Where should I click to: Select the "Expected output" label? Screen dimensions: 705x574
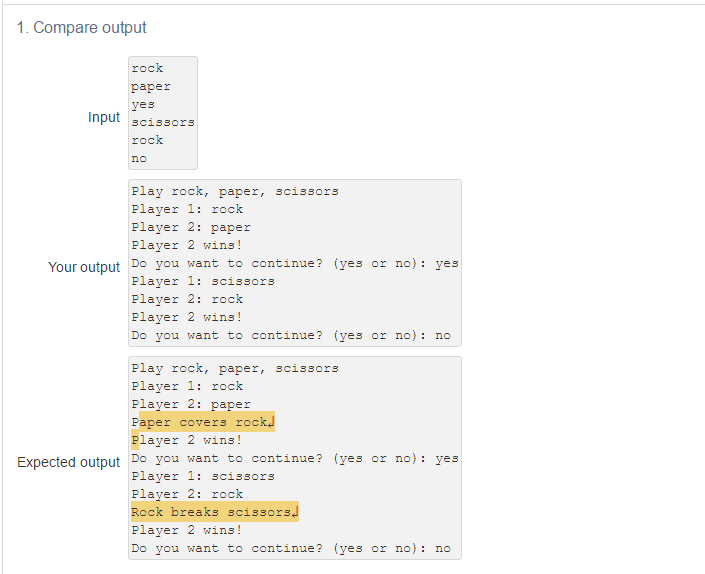coord(69,462)
